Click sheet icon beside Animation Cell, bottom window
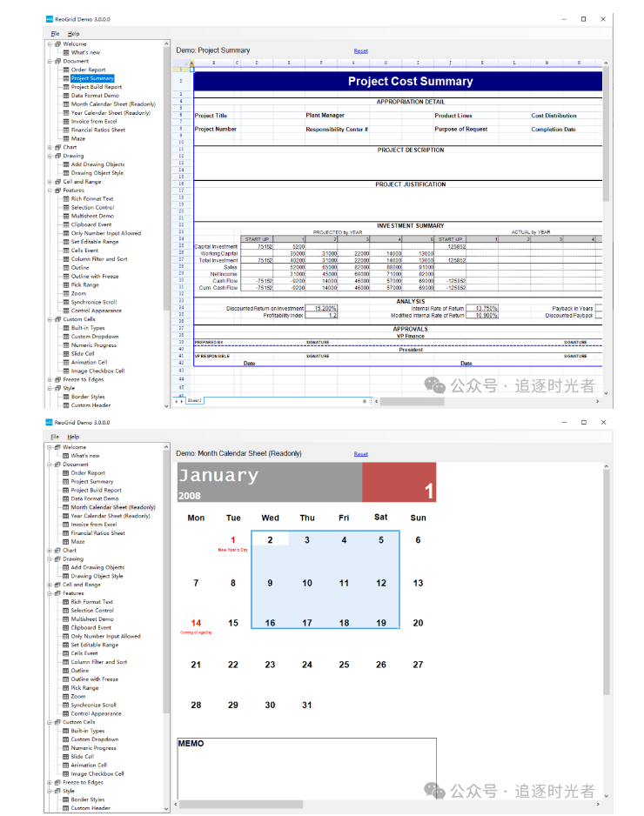The height and width of the screenshot is (816, 644). point(65,765)
